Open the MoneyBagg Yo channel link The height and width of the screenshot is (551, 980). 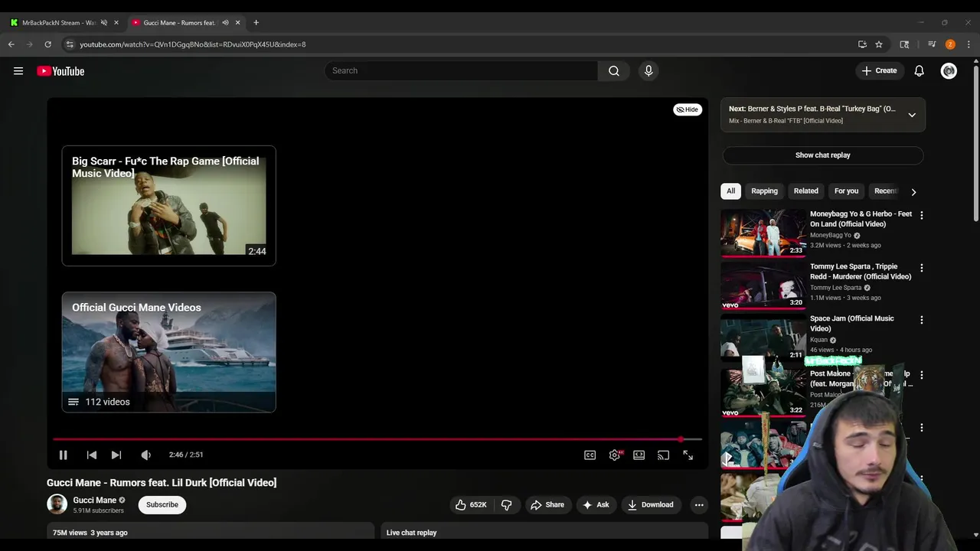pos(830,235)
